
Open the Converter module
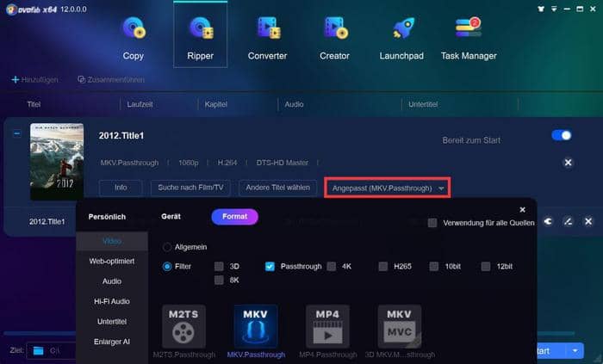[267, 38]
